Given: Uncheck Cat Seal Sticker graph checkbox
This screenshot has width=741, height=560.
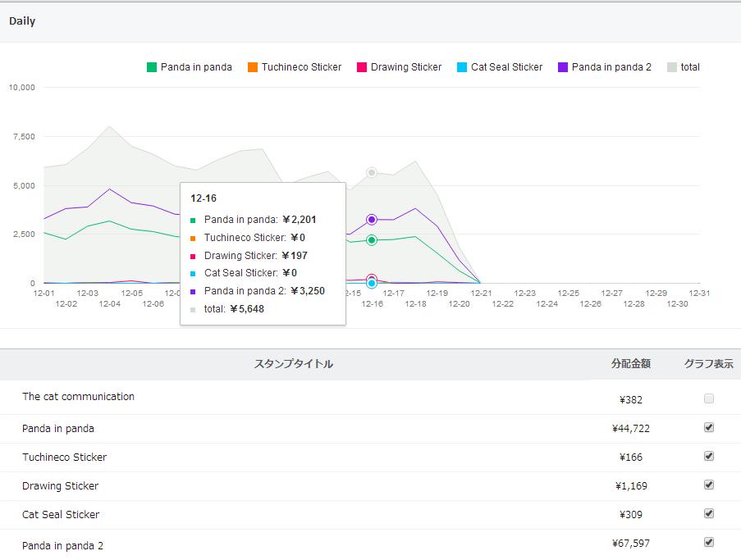Looking at the screenshot, I should pos(709,513).
